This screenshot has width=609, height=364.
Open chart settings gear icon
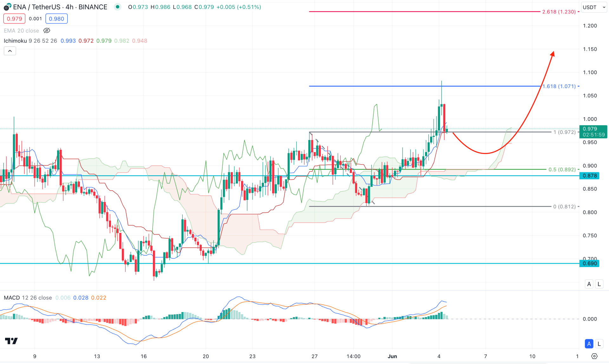point(594,356)
